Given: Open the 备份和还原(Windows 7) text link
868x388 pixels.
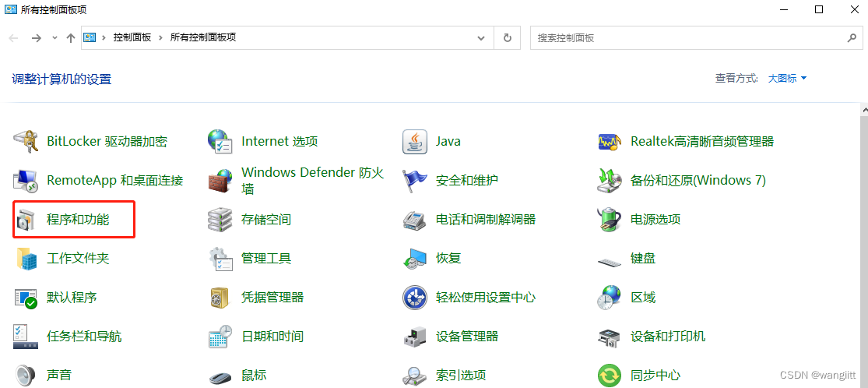Looking at the screenshot, I should click(698, 180).
